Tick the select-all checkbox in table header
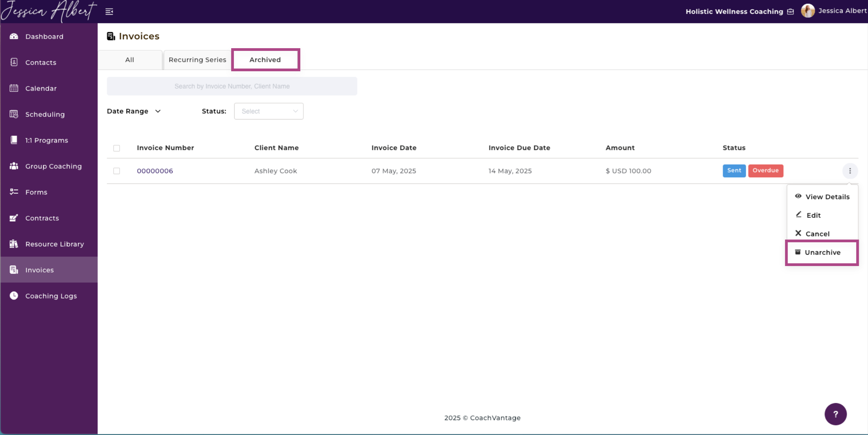 (117, 148)
